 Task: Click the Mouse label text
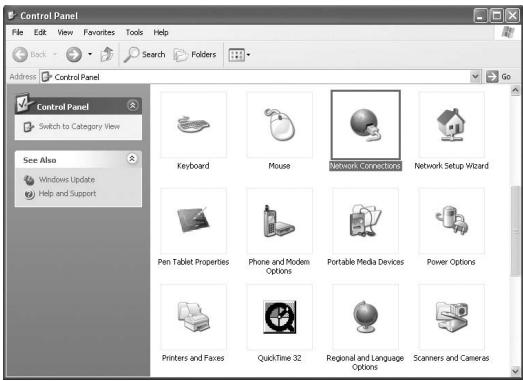point(279,166)
